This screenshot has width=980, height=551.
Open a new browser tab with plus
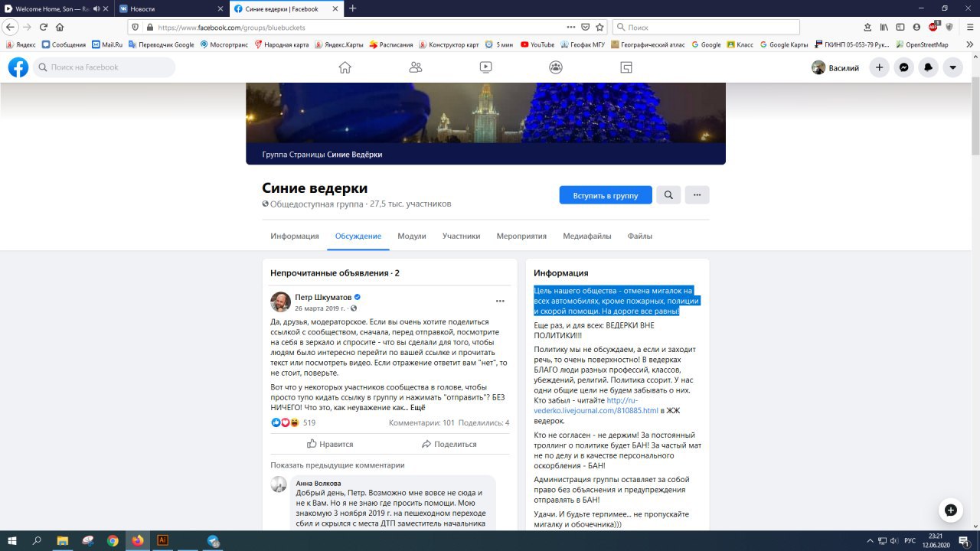tap(352, 8)
